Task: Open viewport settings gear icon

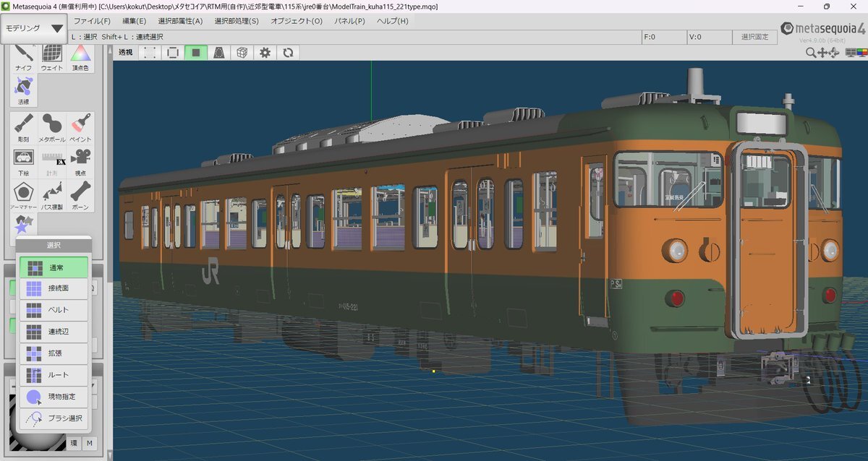Action: [x=265, y=52]
